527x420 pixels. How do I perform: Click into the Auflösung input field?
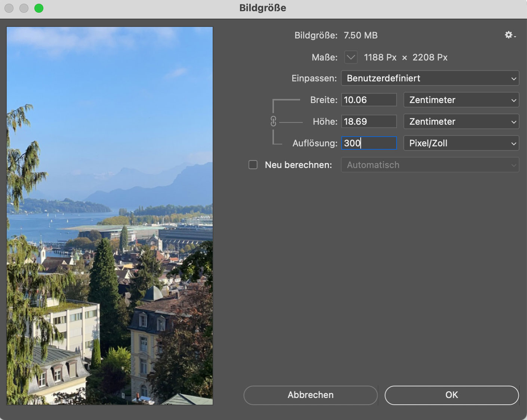(x=369, y=143)
